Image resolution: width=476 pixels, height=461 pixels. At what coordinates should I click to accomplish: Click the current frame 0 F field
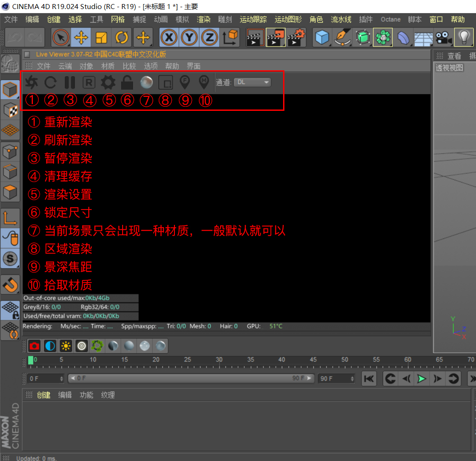[x=46, y=379]
